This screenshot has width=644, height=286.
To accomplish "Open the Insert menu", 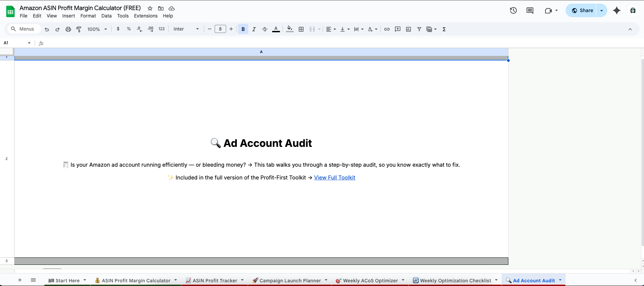I will 69,16.
